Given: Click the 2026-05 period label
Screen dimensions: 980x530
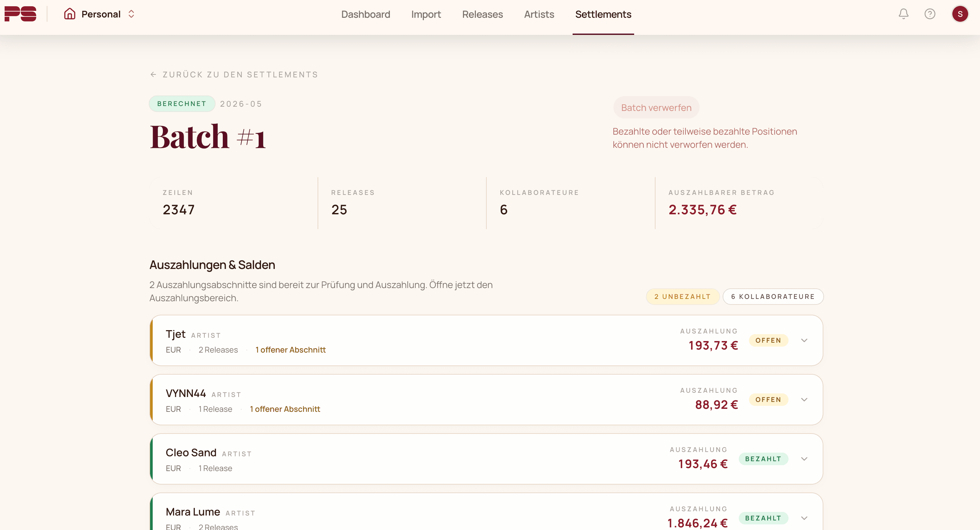Looking at the screenshot, I should point(241,104).
